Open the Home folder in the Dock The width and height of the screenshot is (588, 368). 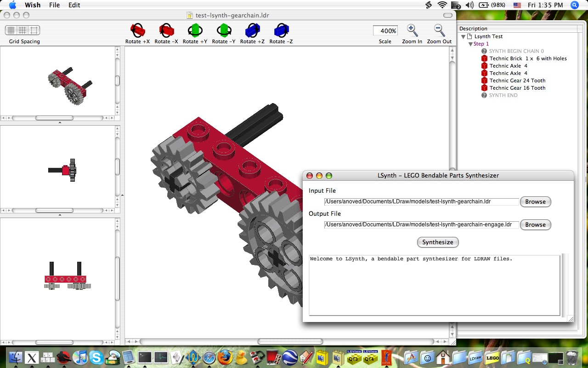(x=443, y=357)
